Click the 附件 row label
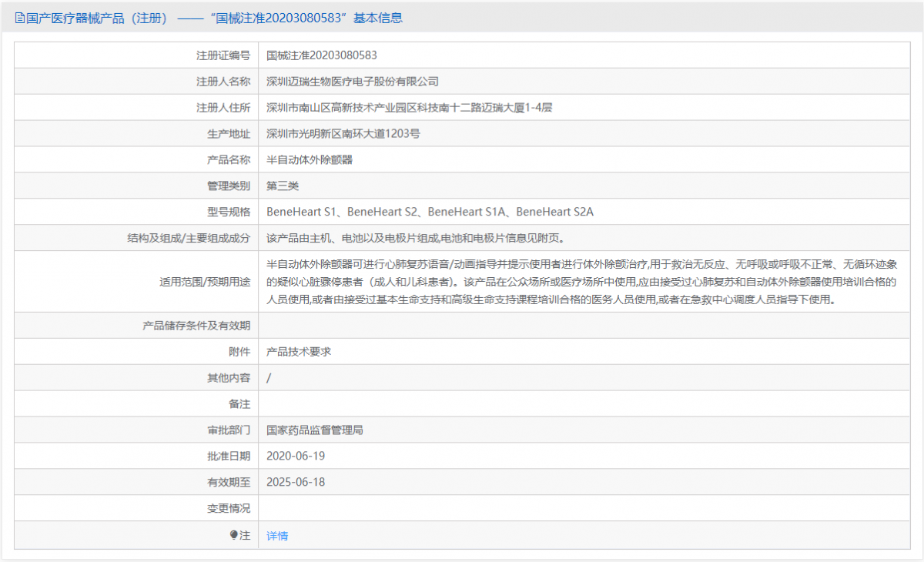This screenshot has width=924, height=562. pyautogui.click(x=239, y=352)
